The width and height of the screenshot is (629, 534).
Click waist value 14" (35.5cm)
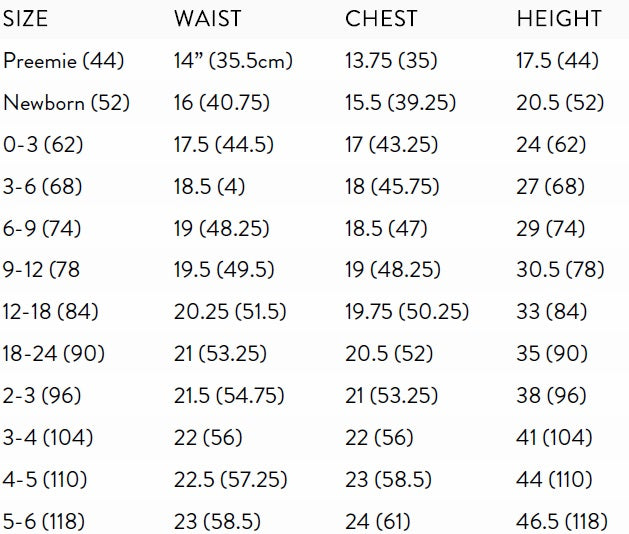point(233,61)
